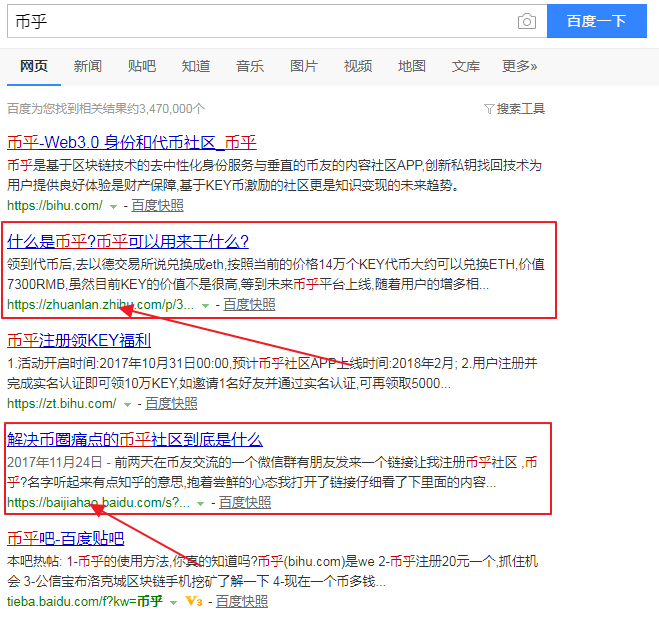Expand dropdown arrow next to baijiahao URL
The image size is (659, 619).
201,503
